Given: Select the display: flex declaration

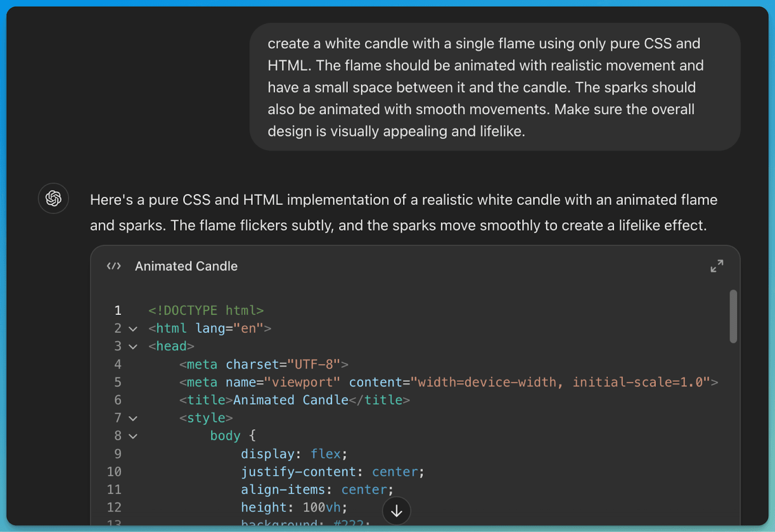Looking at the screenshot, I should [293, 454].
